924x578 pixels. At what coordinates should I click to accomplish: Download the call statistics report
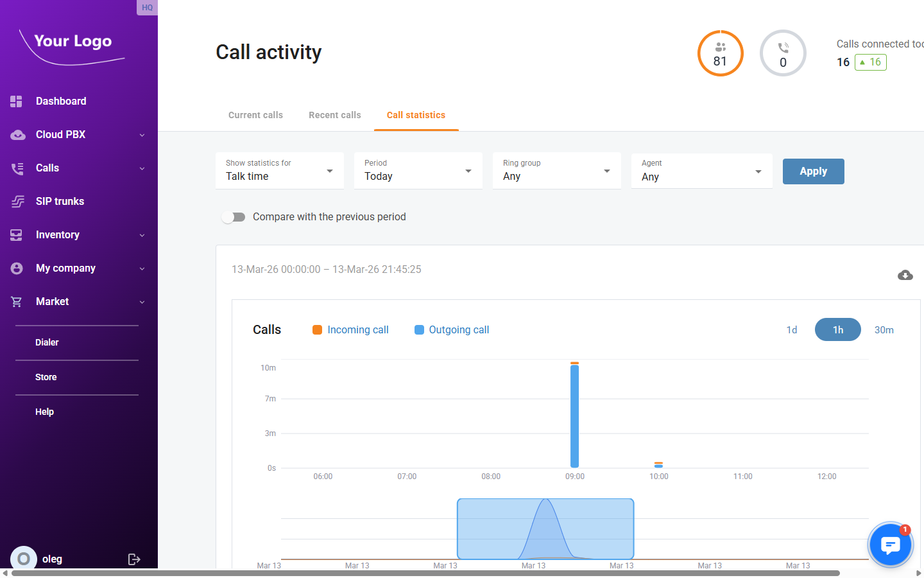click(905, 275)
